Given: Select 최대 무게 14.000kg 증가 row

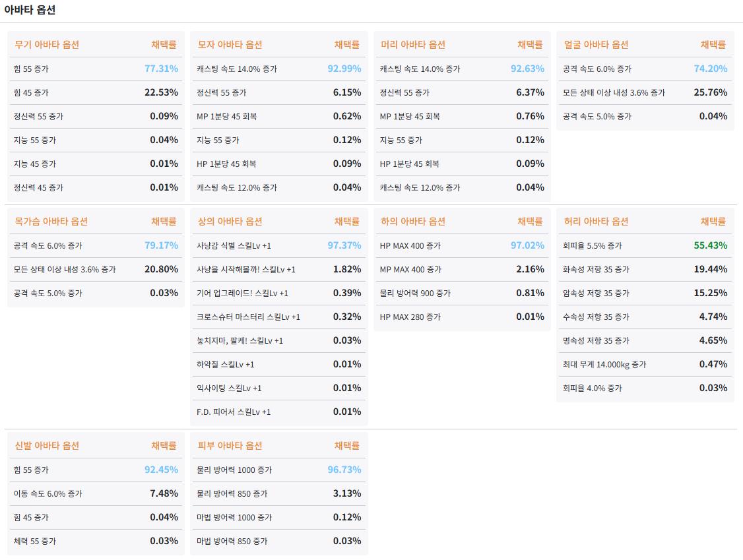Looking at the screenshot, I should [604, 364].
